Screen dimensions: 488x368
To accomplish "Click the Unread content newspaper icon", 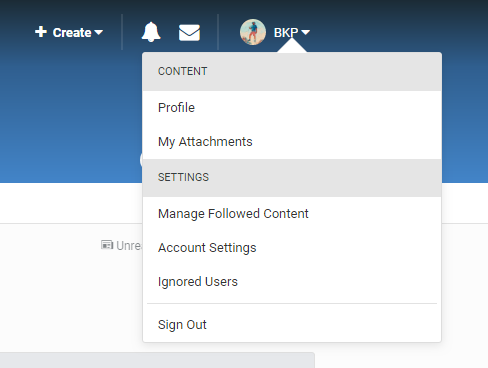I will click(107, 245).
